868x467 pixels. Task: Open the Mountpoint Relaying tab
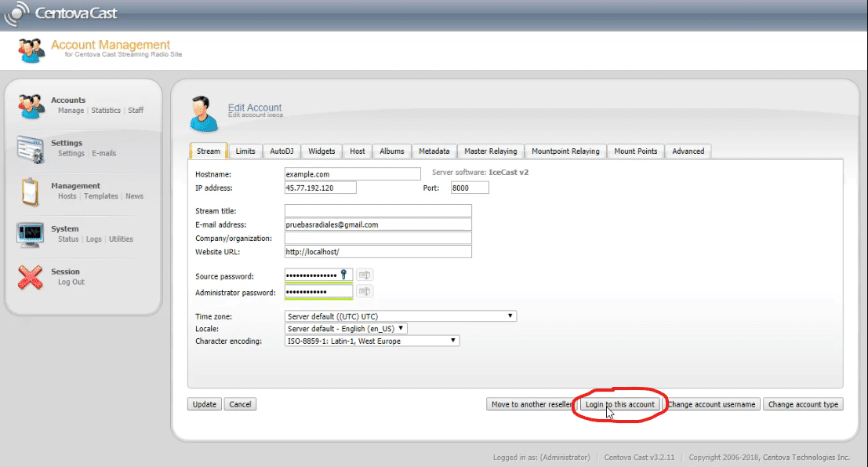click(x=565, y=151)
